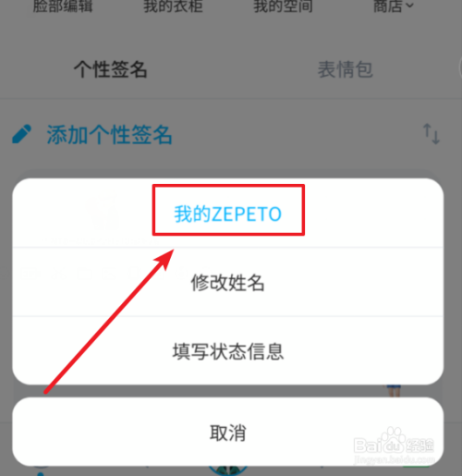
Task: Dismiss the sheet with 取消
Action: (228, 432)
